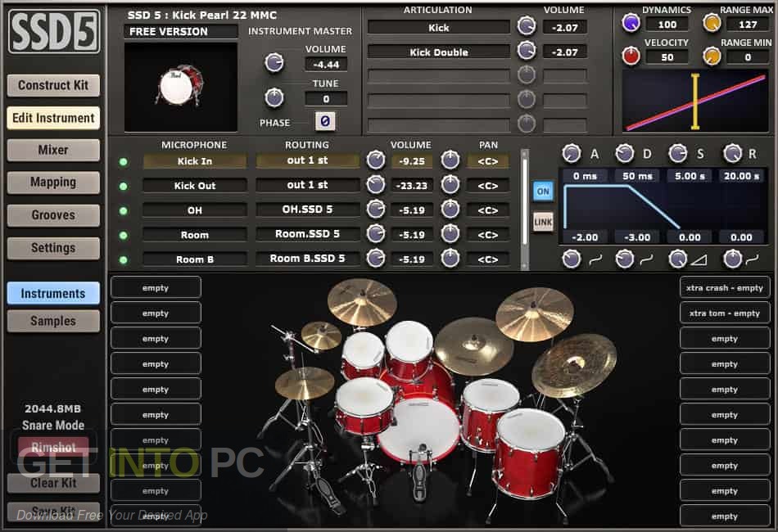Screen dimensions: 778x532
Task: Enable the LINK button next to the envelope
Action: (x=543, y=222)
